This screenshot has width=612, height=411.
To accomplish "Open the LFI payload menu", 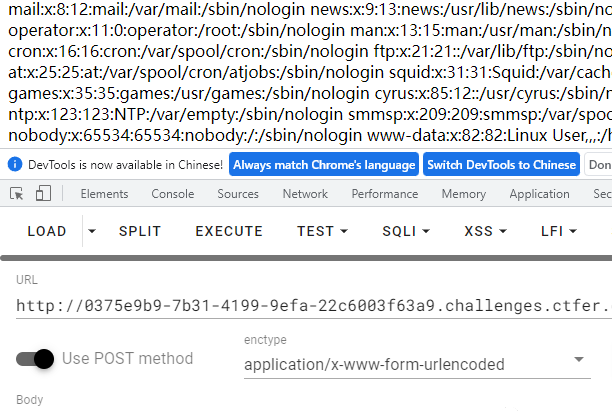I will [559, 231].
